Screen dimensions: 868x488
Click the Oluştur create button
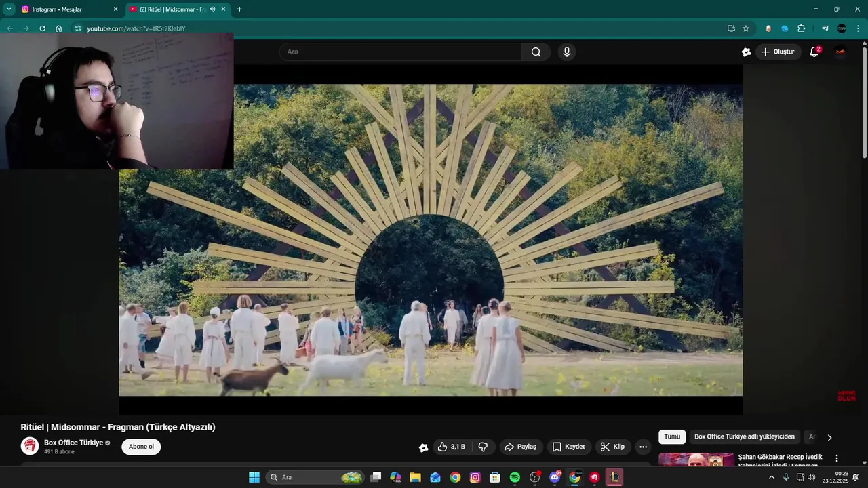click(778, 52)
